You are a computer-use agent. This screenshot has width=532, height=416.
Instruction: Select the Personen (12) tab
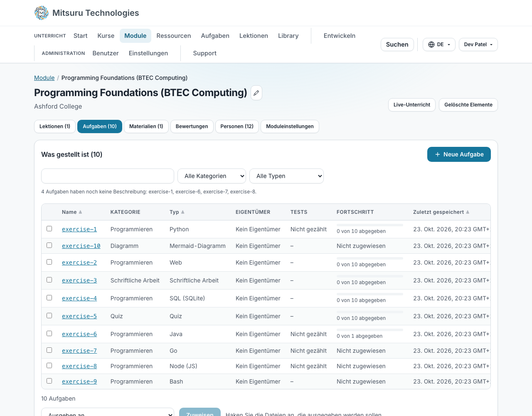(x=237, y=126)
